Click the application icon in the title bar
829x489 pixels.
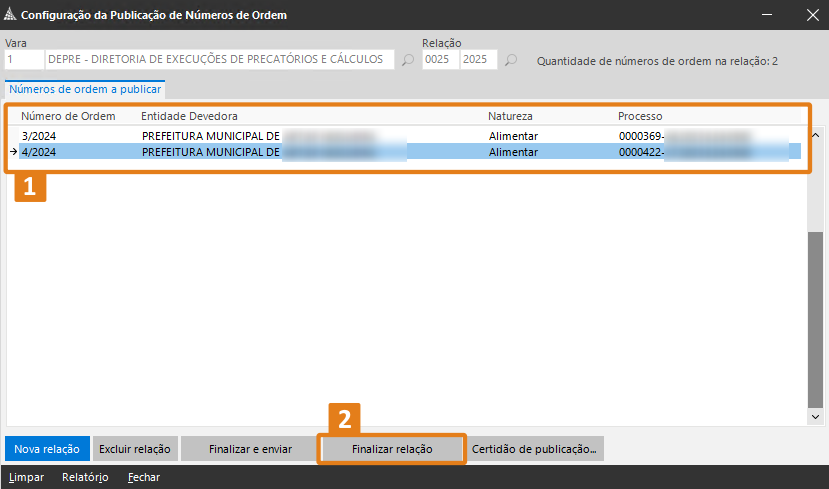(11, 15)
